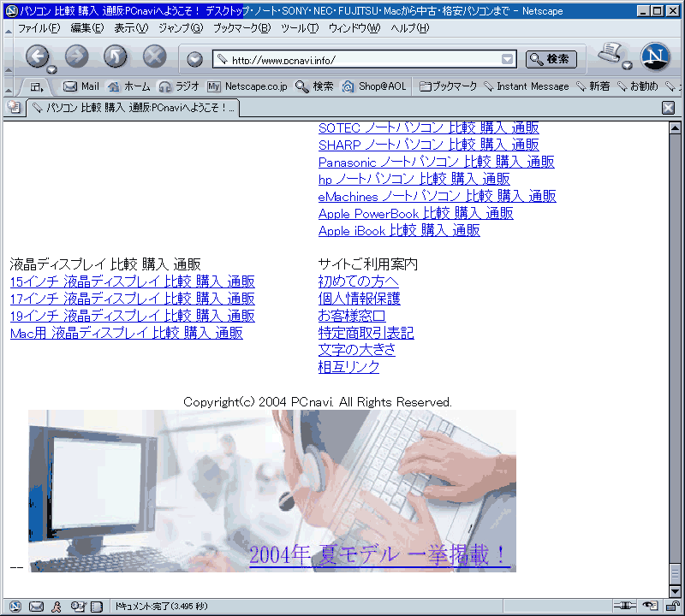Open the SOTEC ノートパソコン link
The width and height of the screenshot is (685, 616).
click(x=429, y=128)
